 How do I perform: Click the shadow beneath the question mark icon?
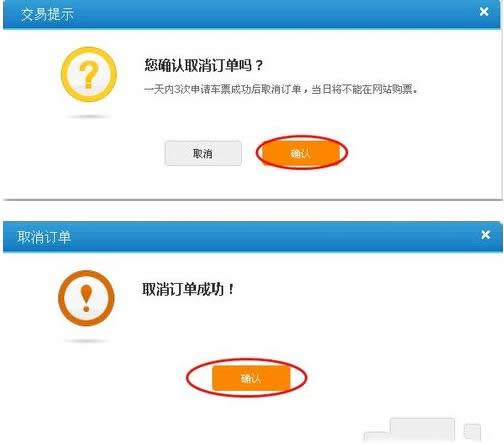pyautogui.click(x=89, y=117)
